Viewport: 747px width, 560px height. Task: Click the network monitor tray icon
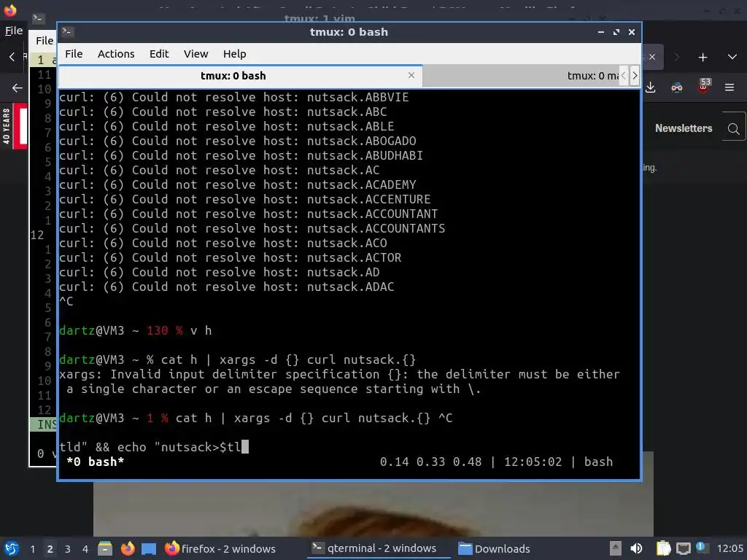pos(683,548)
